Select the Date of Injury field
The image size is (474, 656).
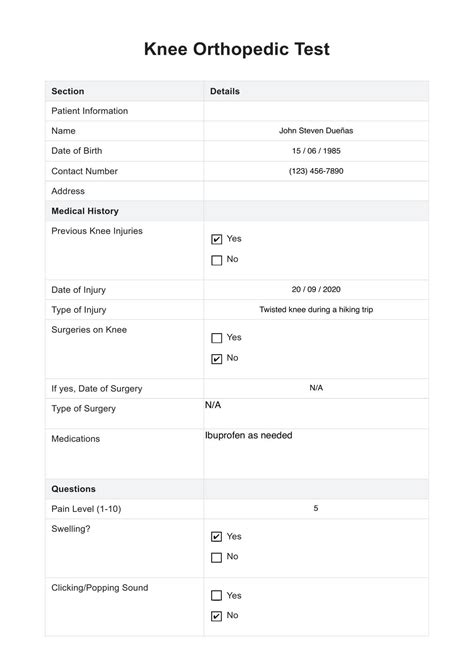pos(316,290)
